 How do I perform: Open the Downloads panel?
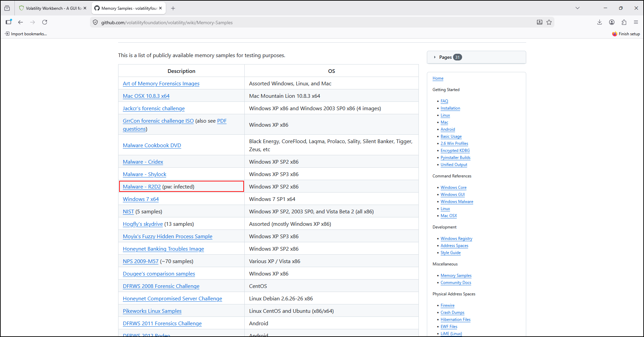(600, 22)
